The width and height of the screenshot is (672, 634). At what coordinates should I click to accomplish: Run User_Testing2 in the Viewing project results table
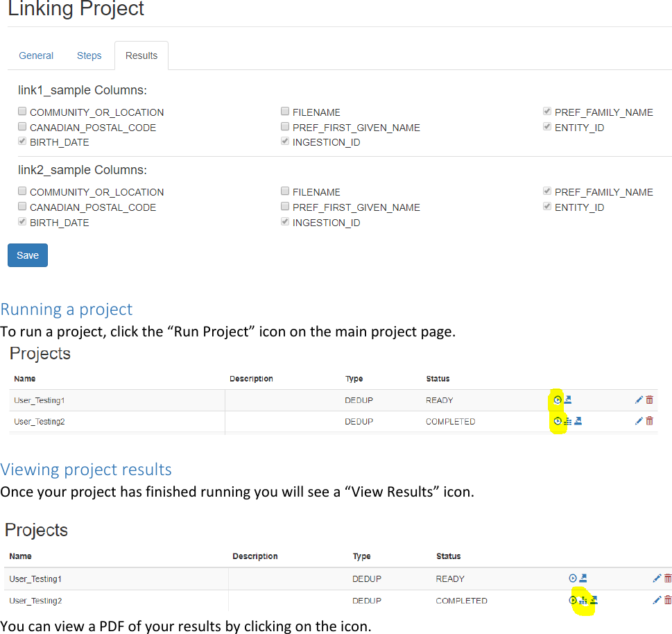(x=573, y=600)
